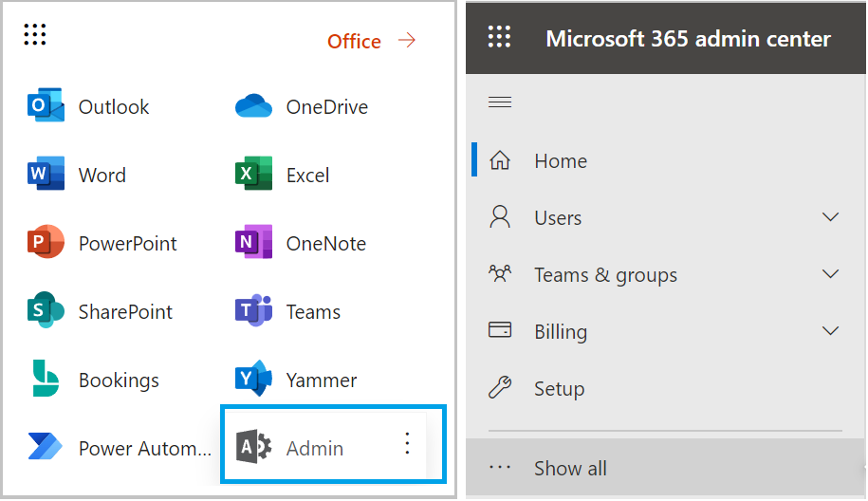Launch the Yammer app
868x501 pixels.
[x=253, y=380]
